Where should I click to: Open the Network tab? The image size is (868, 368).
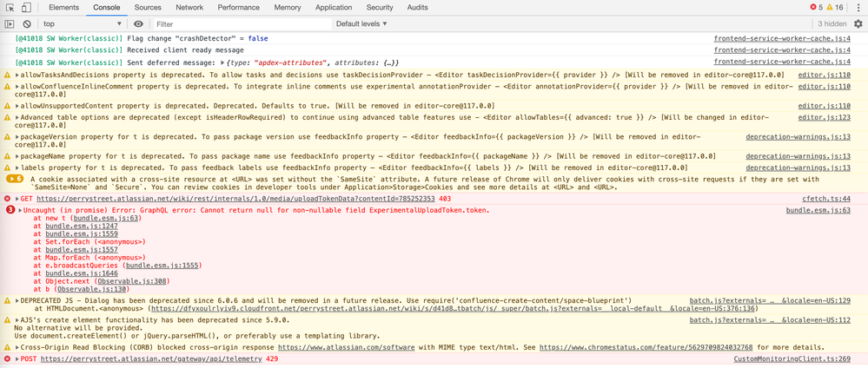coord(189,7)
